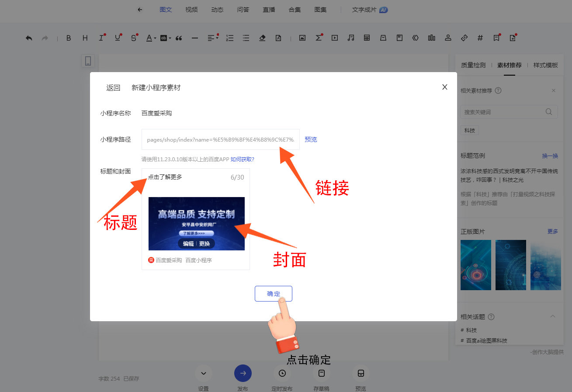Open 素材推荐 tab in side panel
The height and width of the screenshot is (392, 572).
pos(510,65)
